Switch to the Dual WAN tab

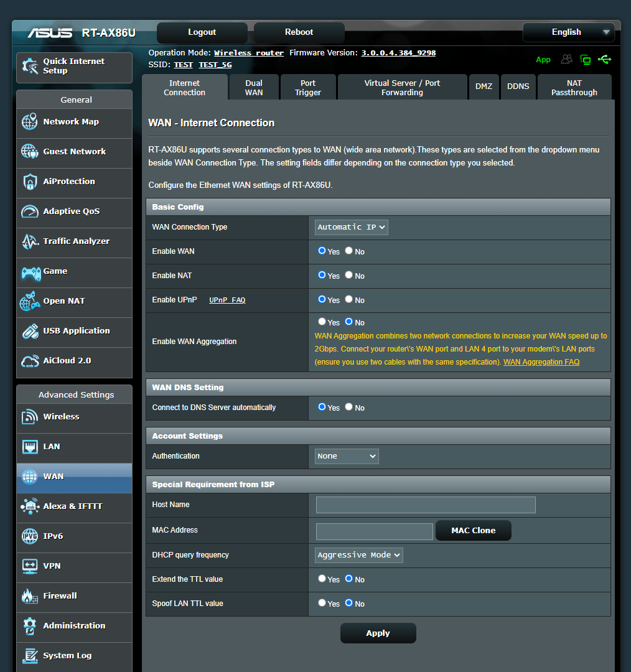[254, 88]
